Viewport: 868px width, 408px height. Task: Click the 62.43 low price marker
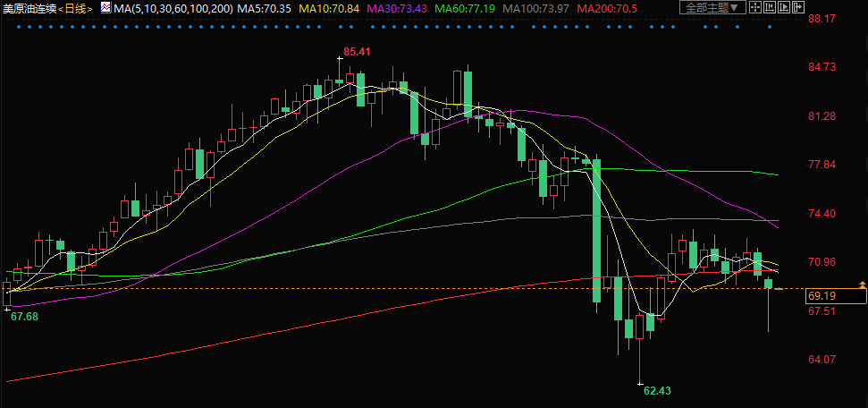tap(656, 390)
